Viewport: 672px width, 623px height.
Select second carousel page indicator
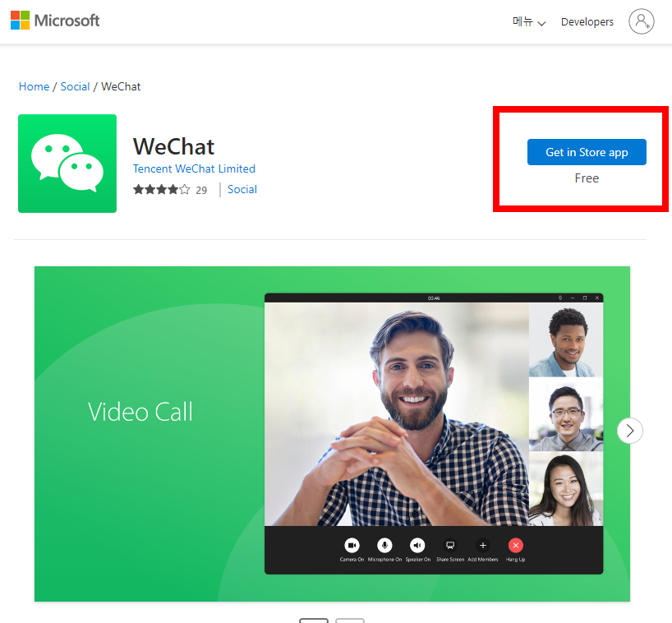350,621
